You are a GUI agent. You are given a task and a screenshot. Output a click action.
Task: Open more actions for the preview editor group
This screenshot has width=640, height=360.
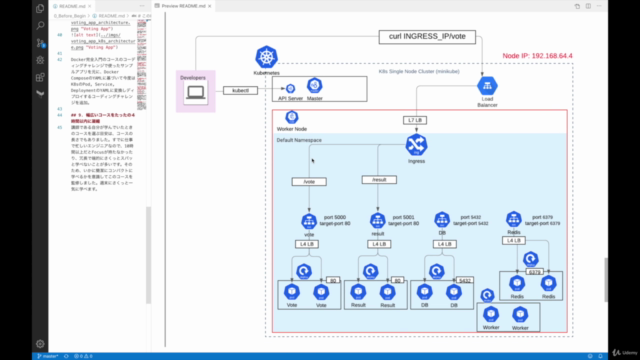point(599,6)
